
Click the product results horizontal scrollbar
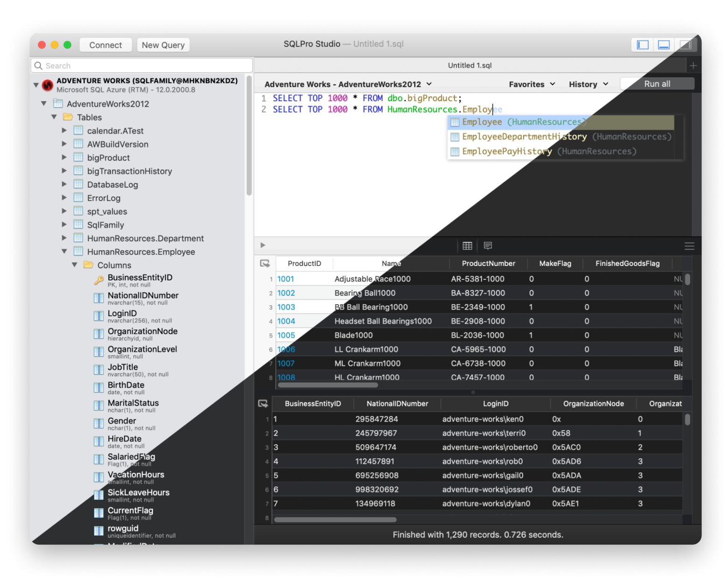tap(328, 385)
